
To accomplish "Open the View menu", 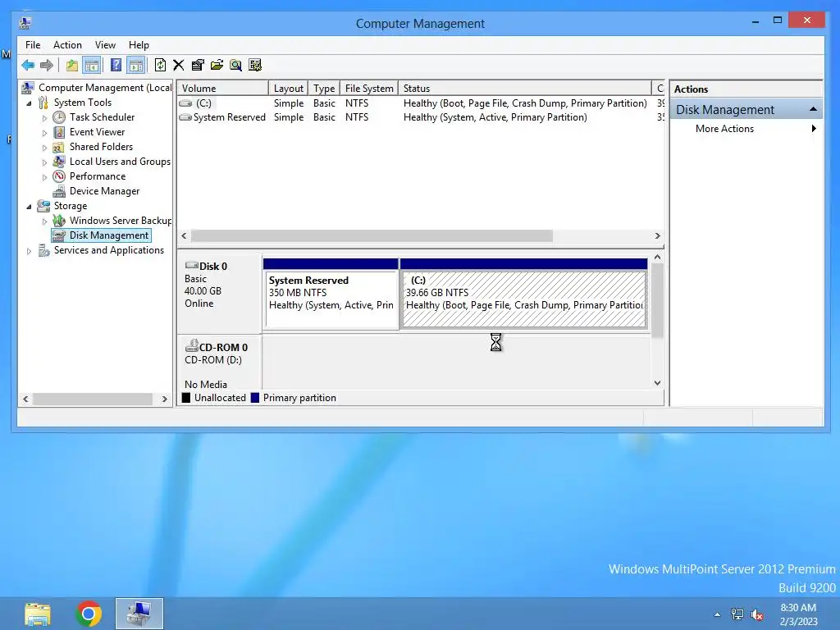I will (x=105, y=45).
